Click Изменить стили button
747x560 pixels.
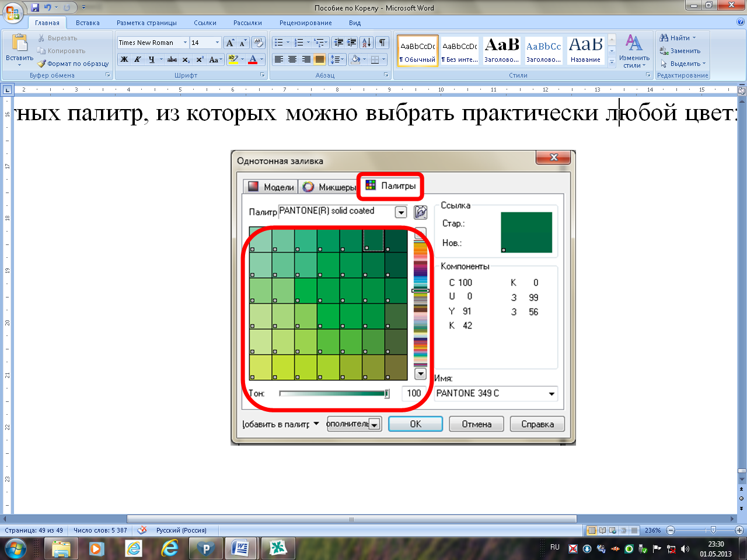coord(634,51)
